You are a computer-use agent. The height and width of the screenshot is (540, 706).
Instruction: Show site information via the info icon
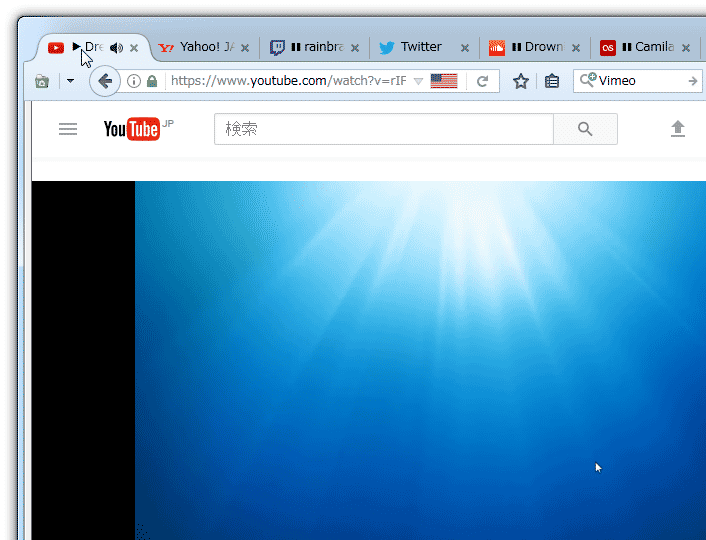click(134, 81)
